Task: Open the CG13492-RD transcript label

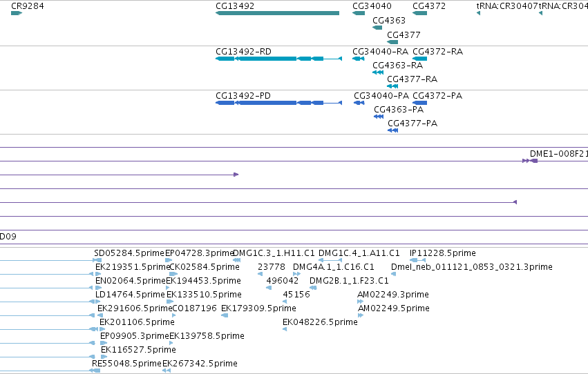Action: pos(243,51)
